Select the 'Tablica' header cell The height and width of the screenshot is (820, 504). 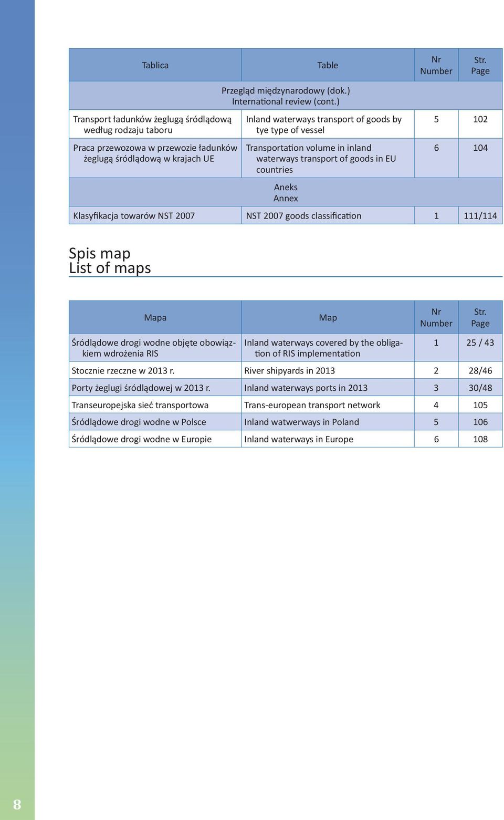tap(155, 65)
